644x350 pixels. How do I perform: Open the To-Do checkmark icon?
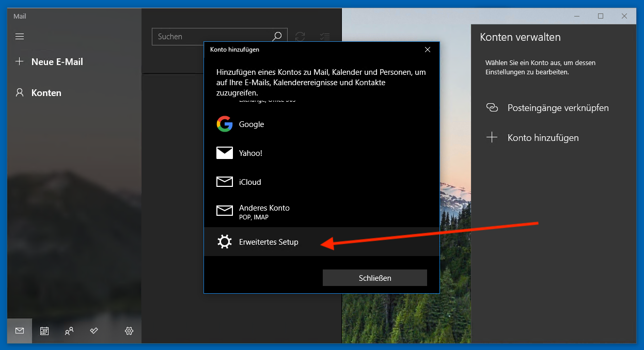click(94, 331)
